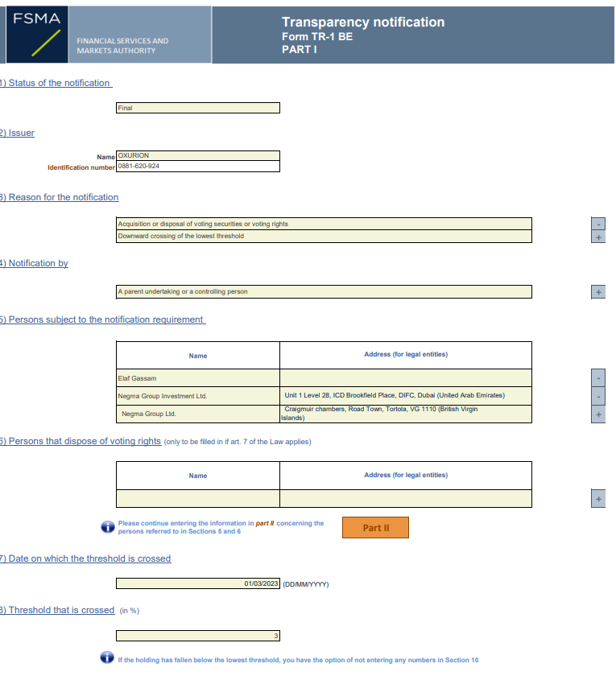The height and width of the screenshot is (680, 616).
Task: Click the '(in %)' note beside Threshold heading
Action: (x=130, y=611)
